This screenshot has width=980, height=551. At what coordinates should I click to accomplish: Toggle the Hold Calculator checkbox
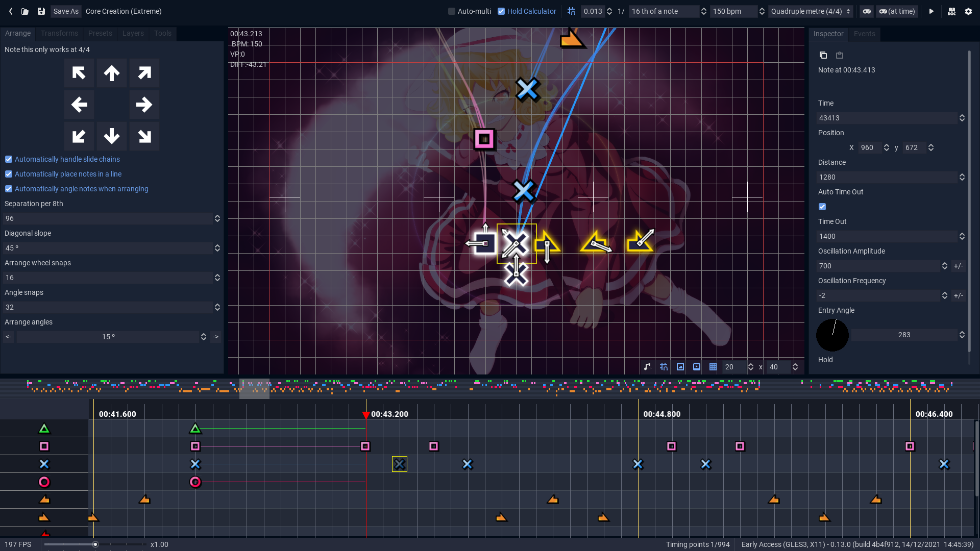click(501, 11)
